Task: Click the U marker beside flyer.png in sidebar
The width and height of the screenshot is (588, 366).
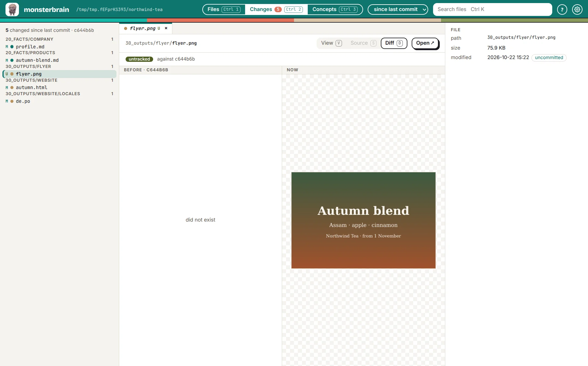Action: coord(7,74)
